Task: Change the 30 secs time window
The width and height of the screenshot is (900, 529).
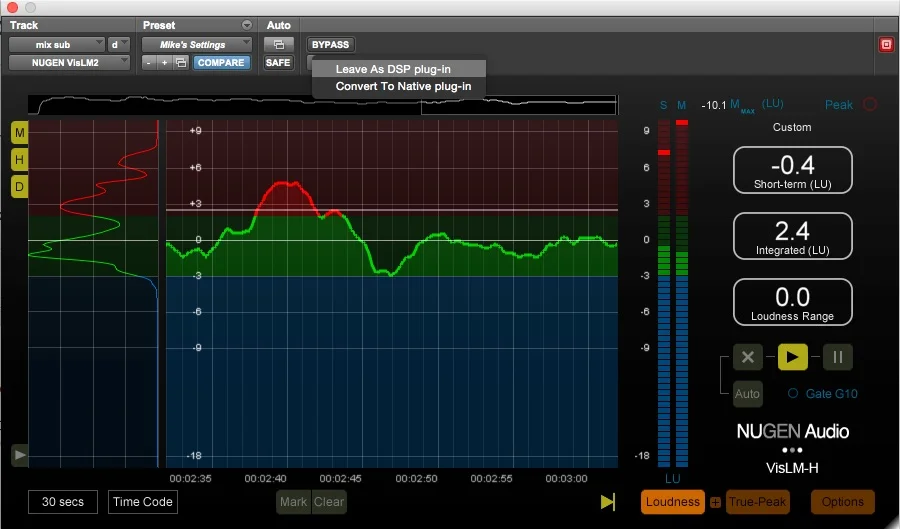Action: (63, 502)
